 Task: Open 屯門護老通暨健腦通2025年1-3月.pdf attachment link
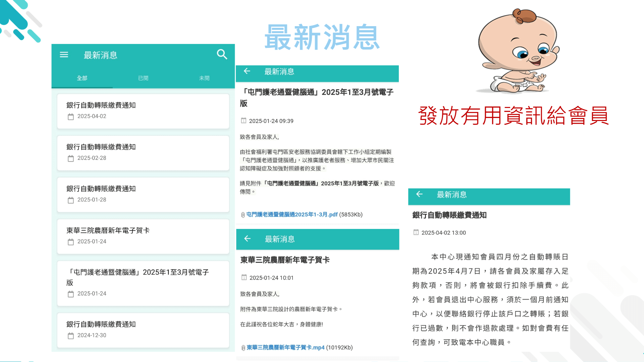tap(292, 215)
